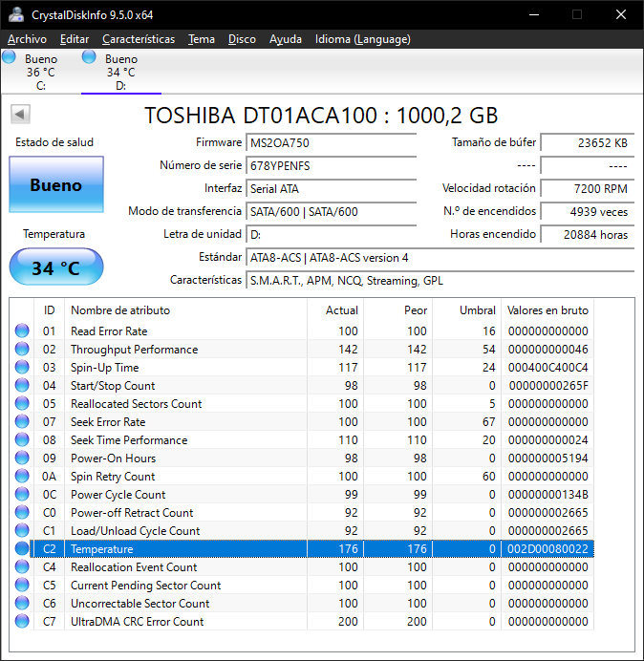The height and width of the screenshot is (661, 644).
Task: Click status orb for Spin Retry Count row
Action: click(x=22, y=476)
